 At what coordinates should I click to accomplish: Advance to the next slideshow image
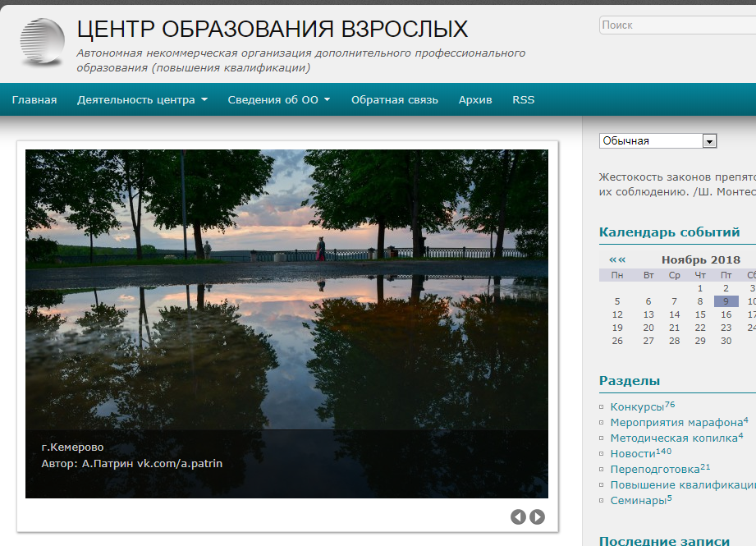tap(537, 516)
